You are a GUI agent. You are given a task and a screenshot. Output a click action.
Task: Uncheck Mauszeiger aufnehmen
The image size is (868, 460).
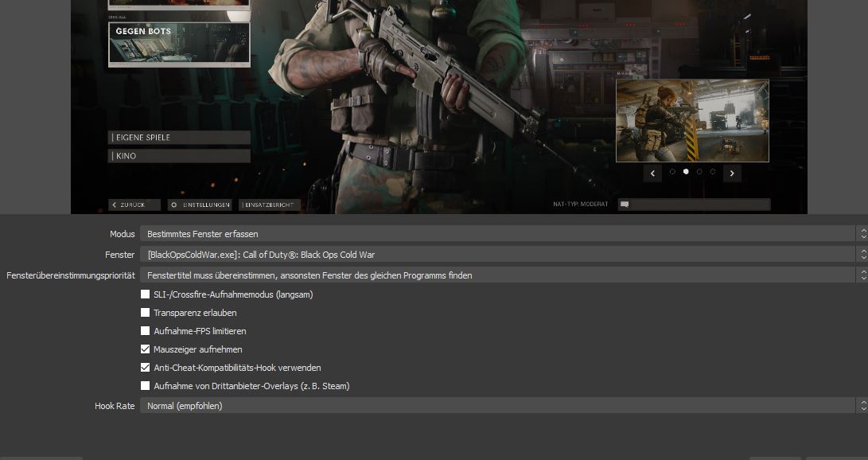(145, 349)
